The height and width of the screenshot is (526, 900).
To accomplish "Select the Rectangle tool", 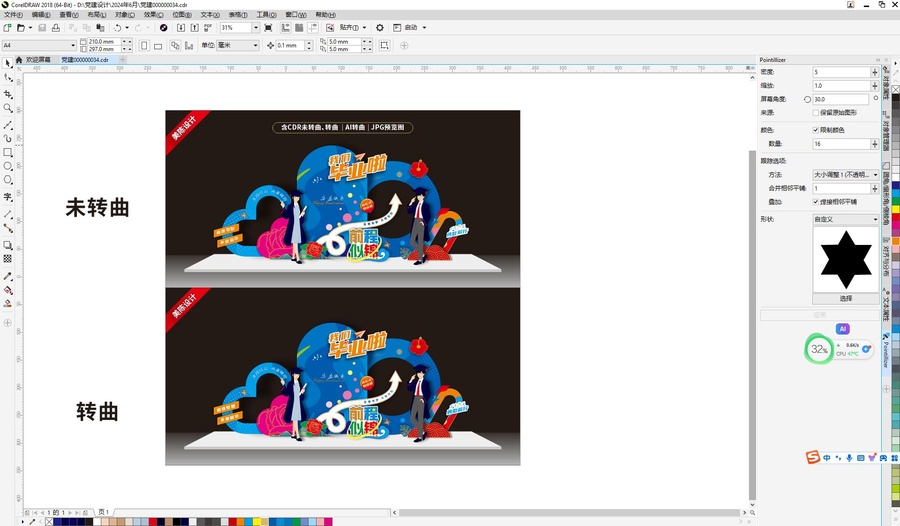I will click(x=7, y=153).
